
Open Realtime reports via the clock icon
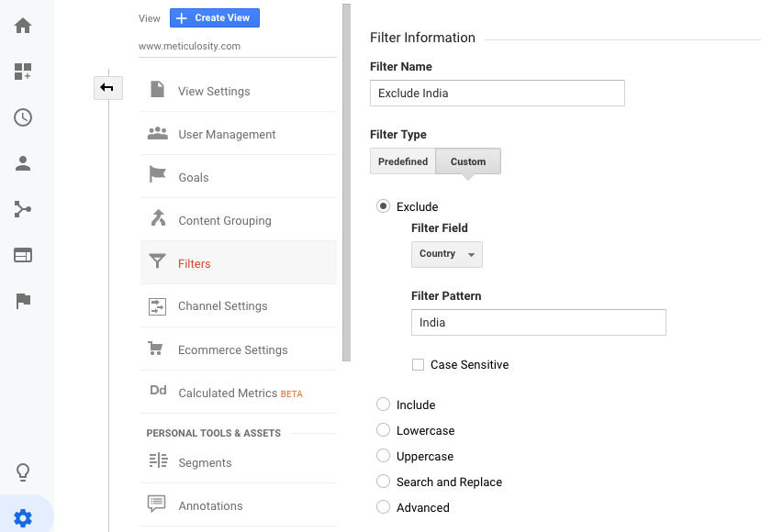coord(25,117)
